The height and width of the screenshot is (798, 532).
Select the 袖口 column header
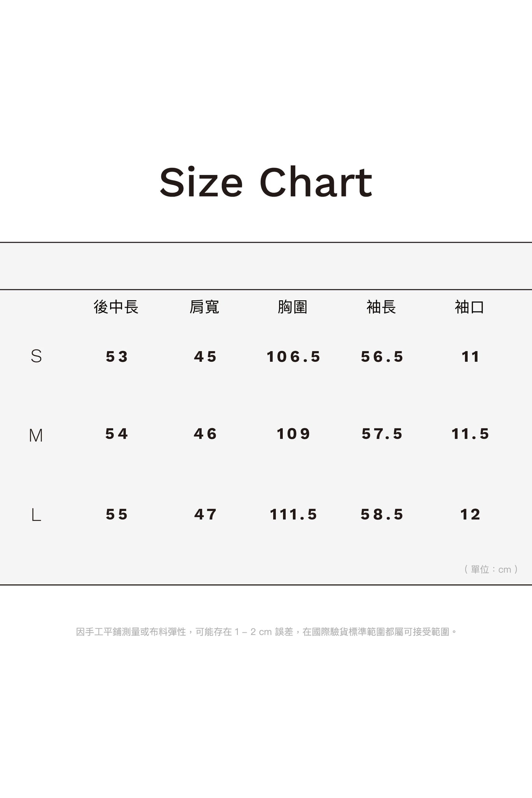pos(469,307)
